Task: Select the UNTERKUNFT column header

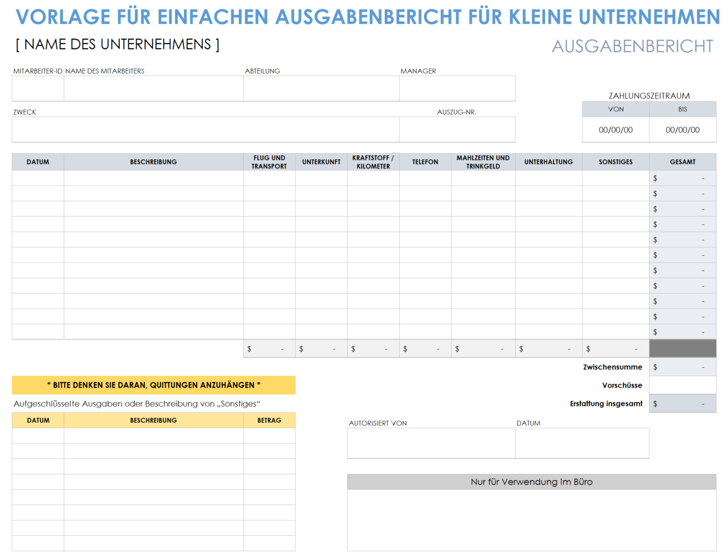Action: point(321,162)
